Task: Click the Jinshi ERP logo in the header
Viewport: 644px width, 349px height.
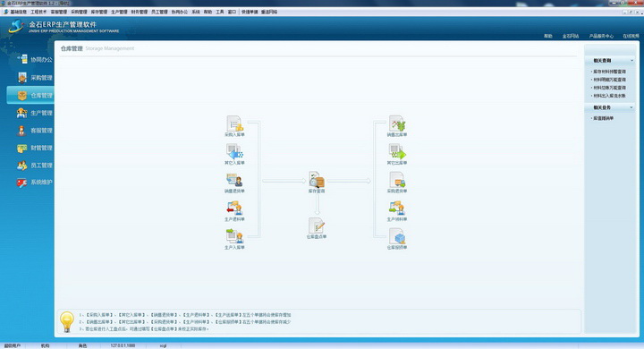Action: click(x=16, y=27)
